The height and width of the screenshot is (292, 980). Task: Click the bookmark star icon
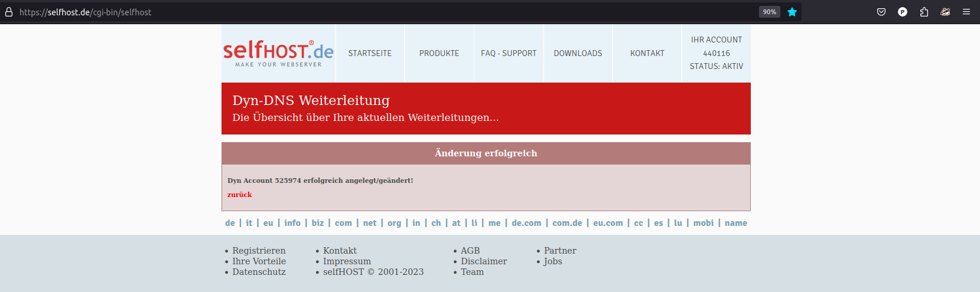point(792,12)
